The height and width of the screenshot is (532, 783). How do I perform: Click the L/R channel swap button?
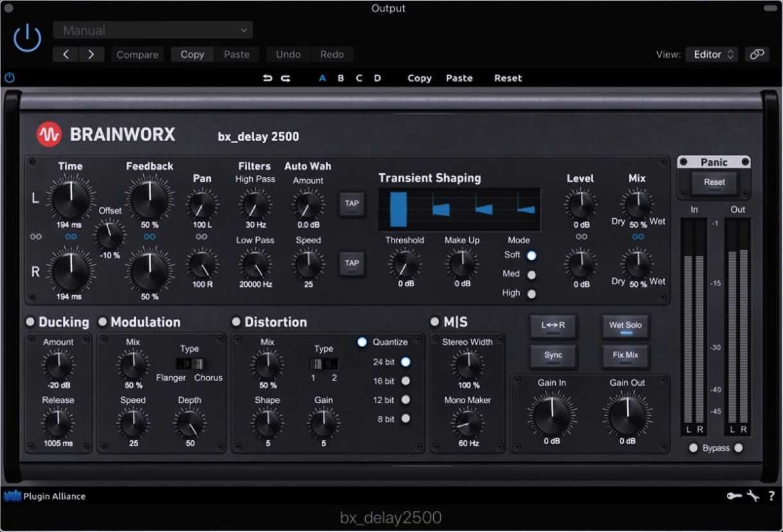click(x=553, y=325)
